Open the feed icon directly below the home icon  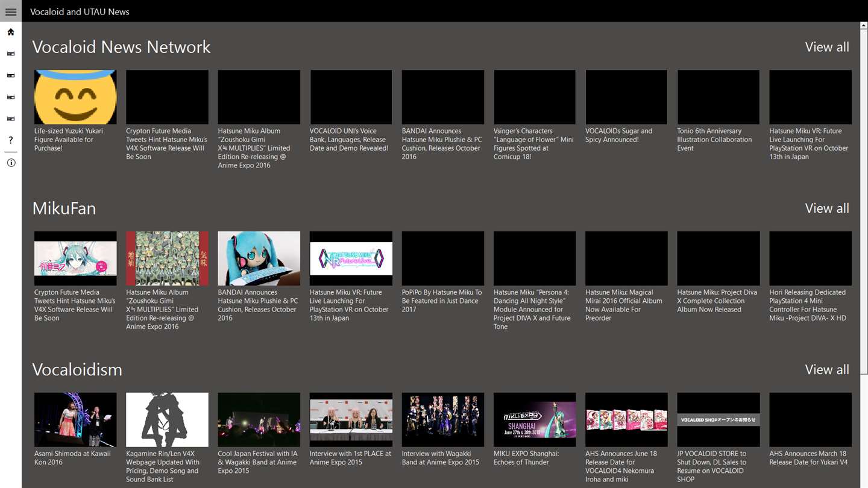[x=11, y=54]
